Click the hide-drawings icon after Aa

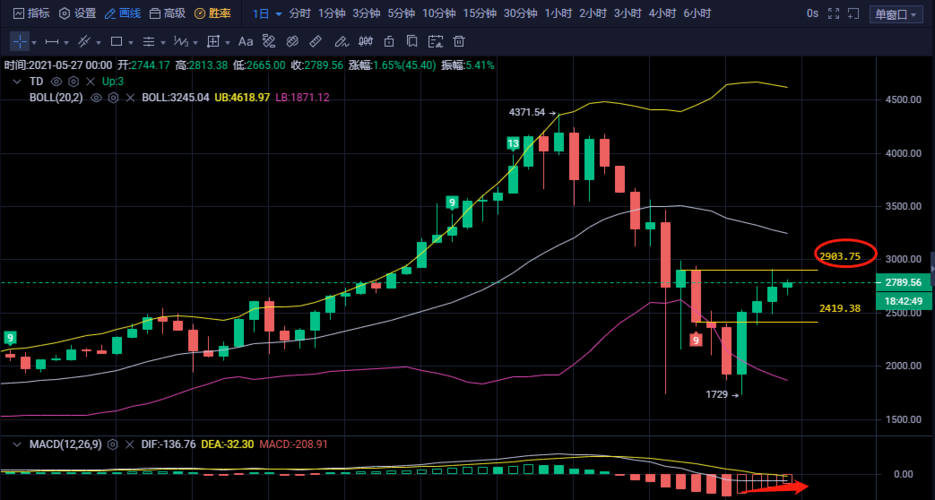(269, 42)
